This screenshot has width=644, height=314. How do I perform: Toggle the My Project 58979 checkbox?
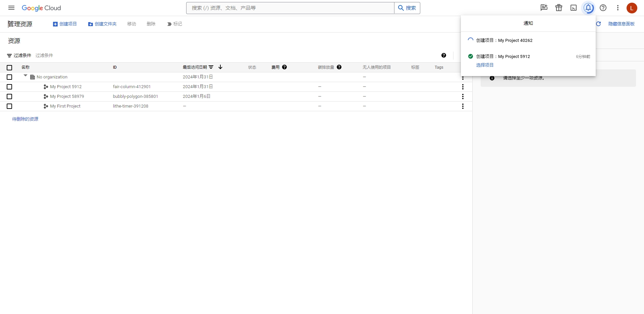coord(9,97)
